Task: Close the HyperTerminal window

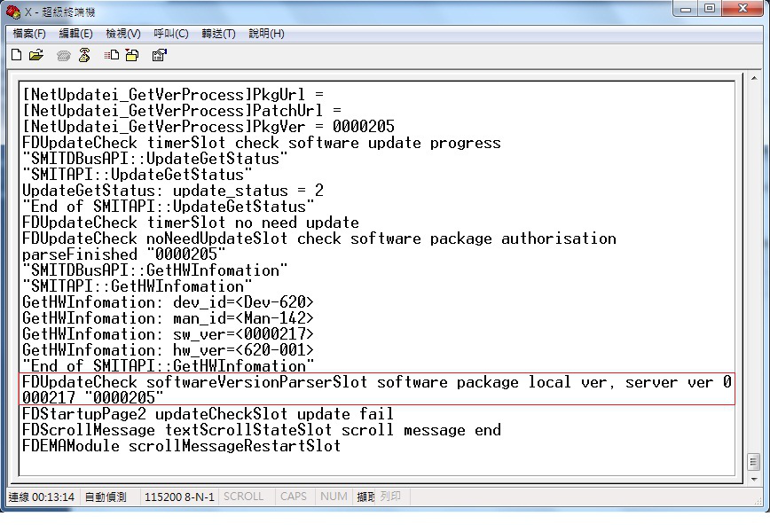Action: tap(743, 9)
